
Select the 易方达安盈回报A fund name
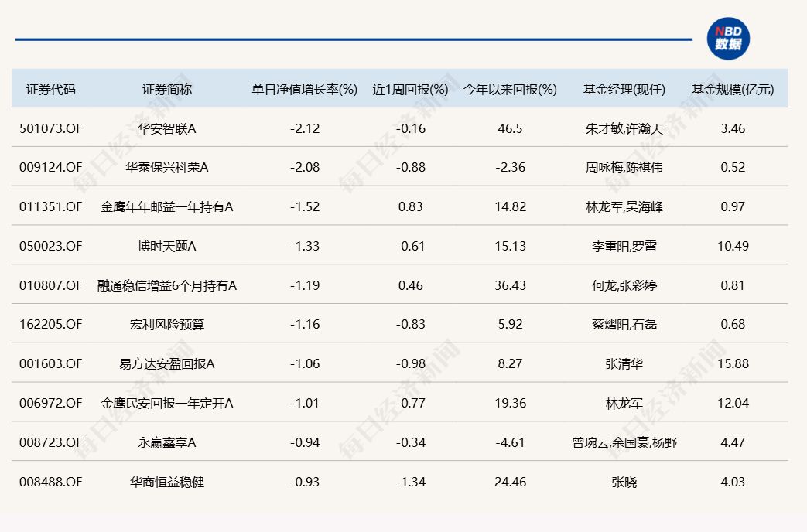click(167, 363)
